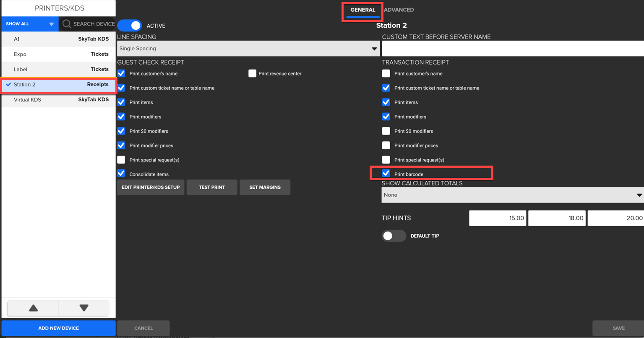Click the first tip hint field 15.00
This screenshot has height=338, width=644.
coord(498,218)
